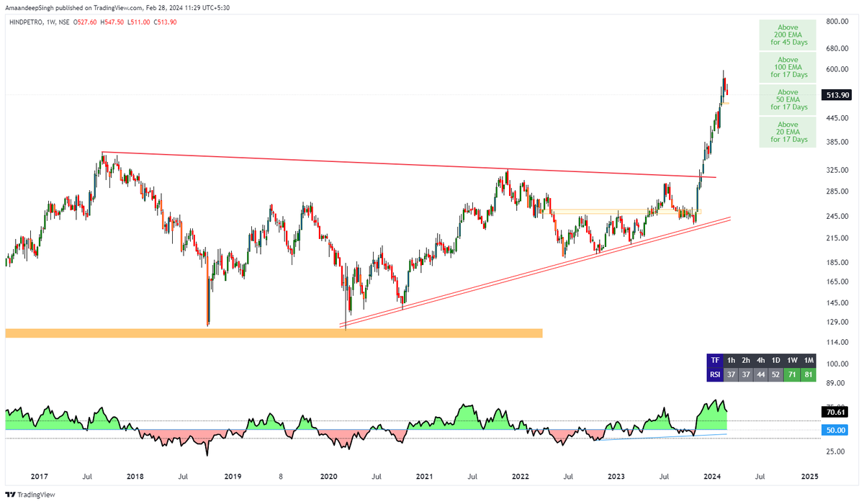This screenshot has height=504, width=864.
Task: Click the 2017 label on time axis
Action: [x=39, y=477]
